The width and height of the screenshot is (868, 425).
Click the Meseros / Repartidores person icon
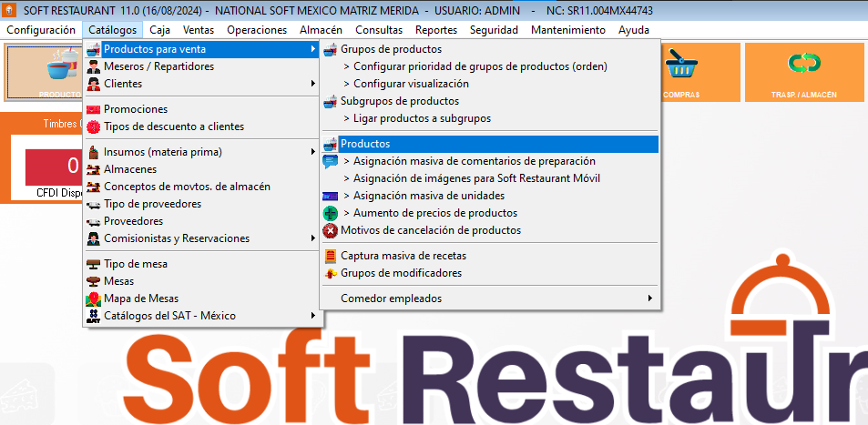pos(94,67)
